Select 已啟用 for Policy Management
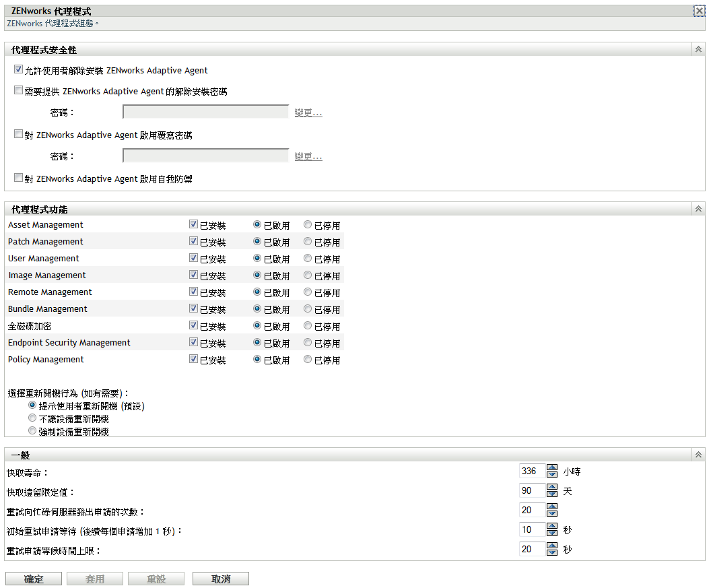 257,358
